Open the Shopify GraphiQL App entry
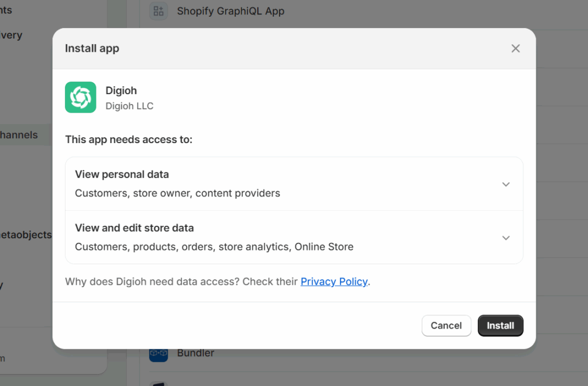Viewport: 588px width, 386px height. tap(231, 11)
